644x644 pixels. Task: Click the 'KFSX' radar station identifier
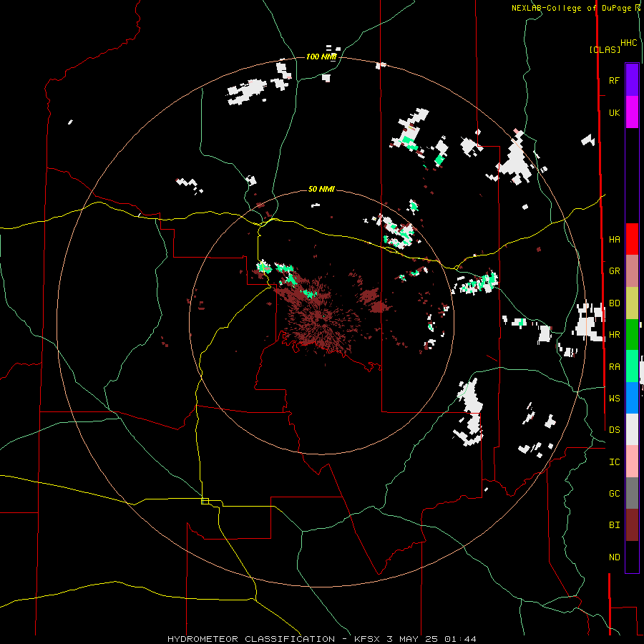point(367,639)
